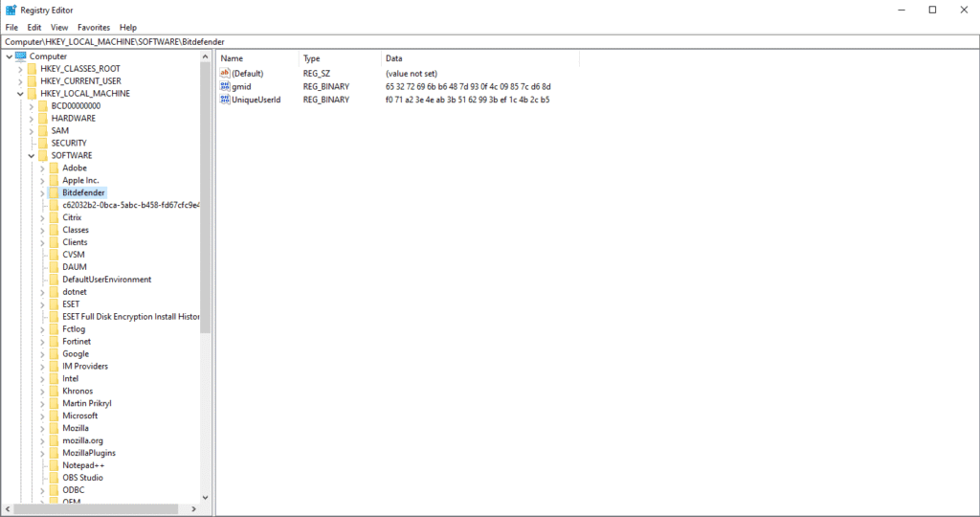Click the Registry Editor title bar icon
The height and width of the screenshot is (517, 980).
pyautogui.click(x=11, y=10)
